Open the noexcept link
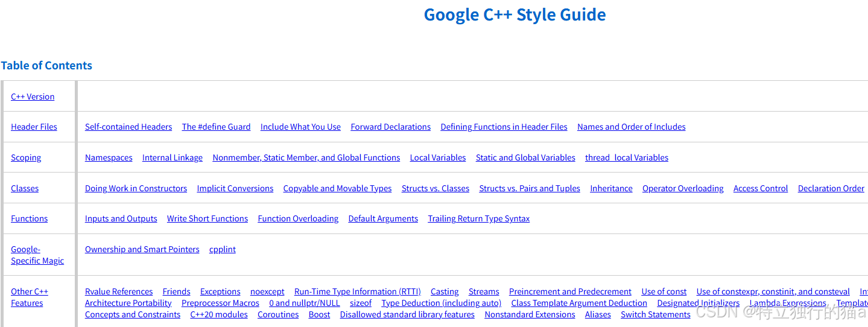868x327 pixels. (x=267, y=291)
